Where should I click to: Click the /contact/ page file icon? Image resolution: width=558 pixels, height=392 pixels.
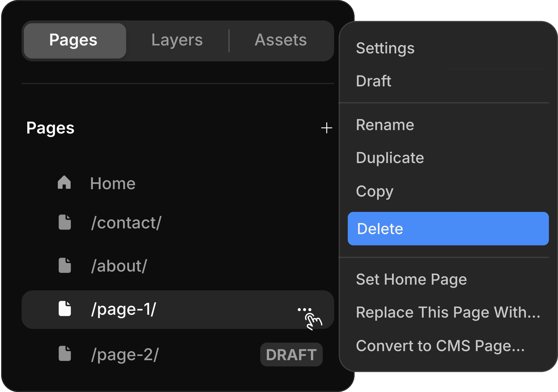tap(65, 223)
